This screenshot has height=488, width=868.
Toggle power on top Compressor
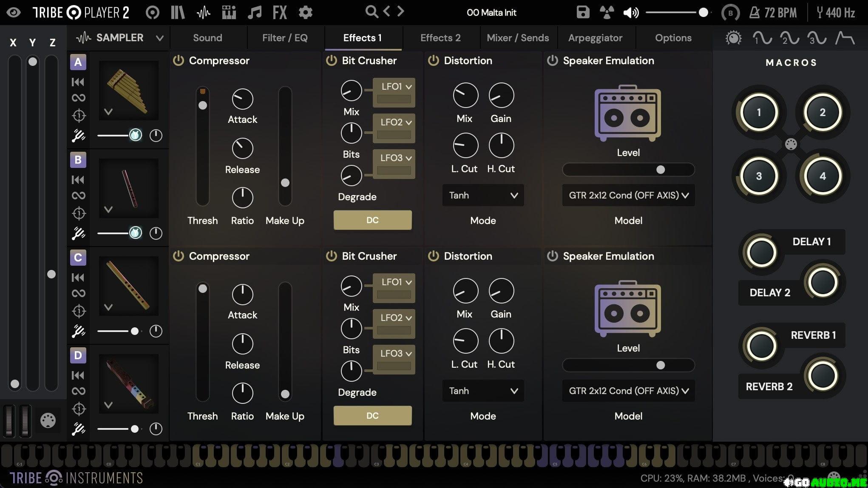[179, 61]
